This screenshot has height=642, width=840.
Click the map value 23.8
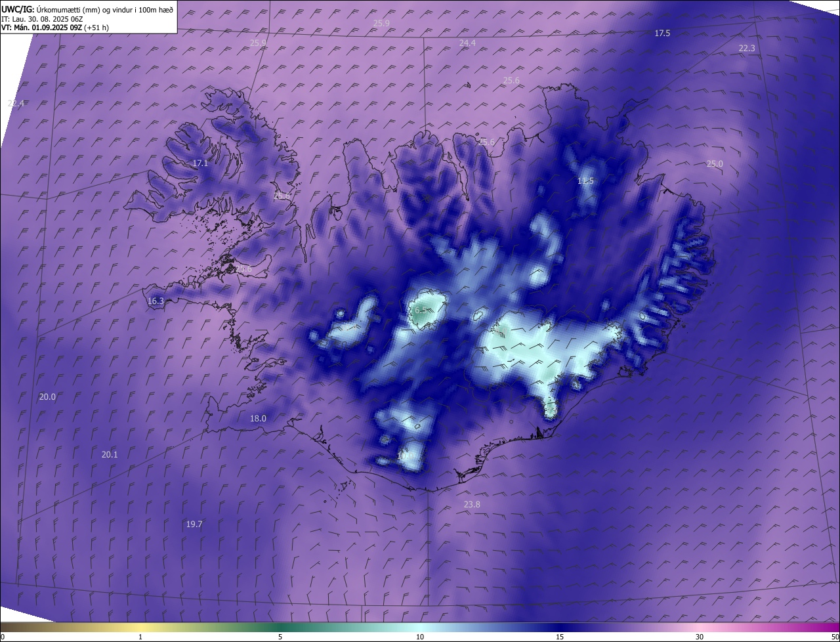point(472,504)
